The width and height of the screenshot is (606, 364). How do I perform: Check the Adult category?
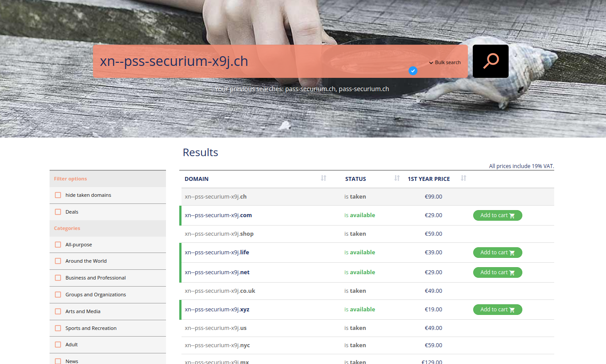[x=58, y=345]
